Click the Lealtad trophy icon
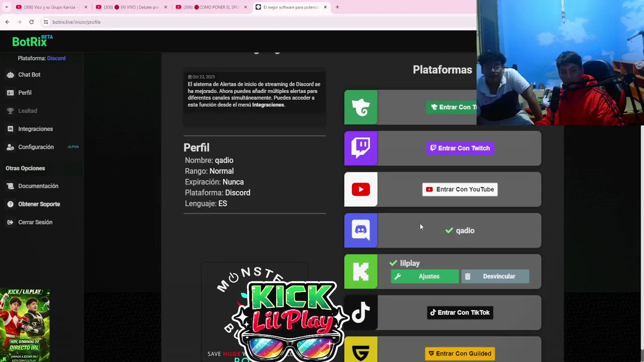 coord(10,111)
